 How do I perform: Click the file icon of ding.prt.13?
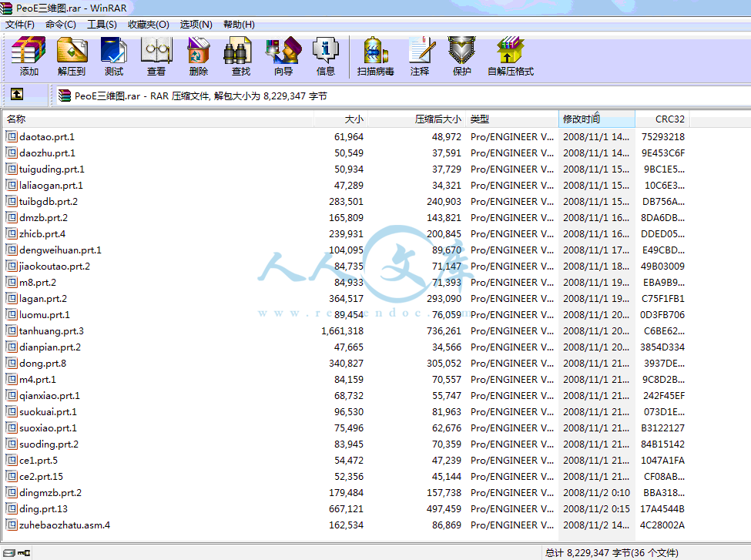12,508
